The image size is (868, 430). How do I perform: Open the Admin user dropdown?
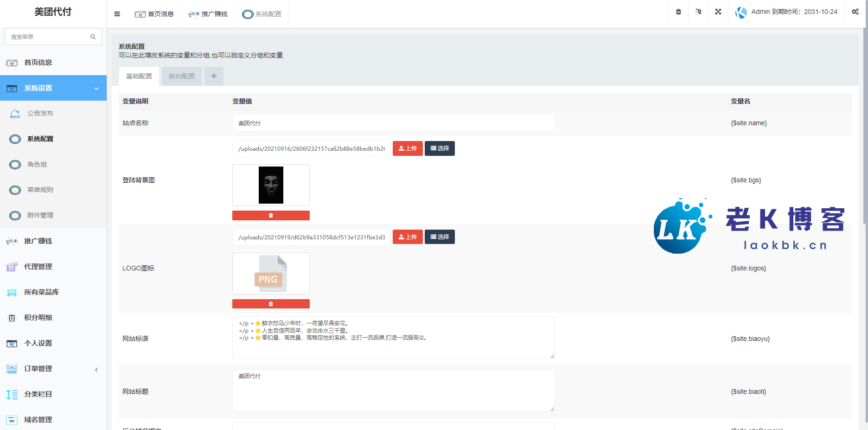click(x=787, y=12)
